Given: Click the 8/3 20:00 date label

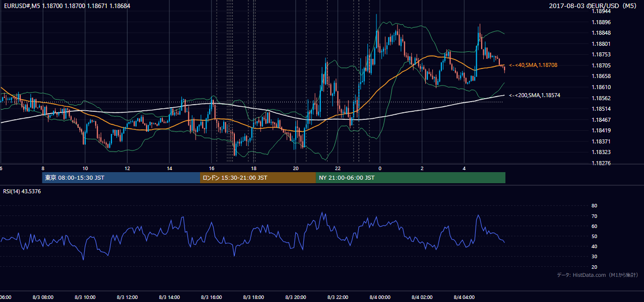Looking at the screenshot, I should (x=296, y=297).
